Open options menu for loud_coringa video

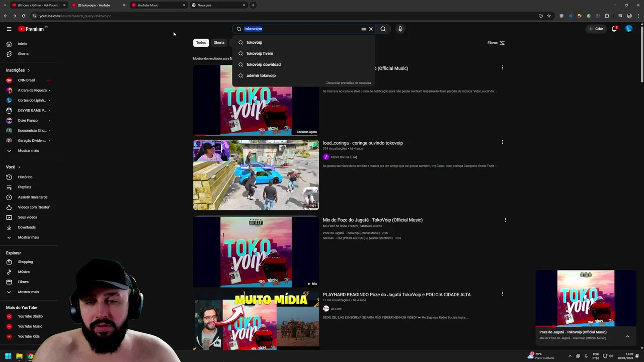[x=502, y=142]
